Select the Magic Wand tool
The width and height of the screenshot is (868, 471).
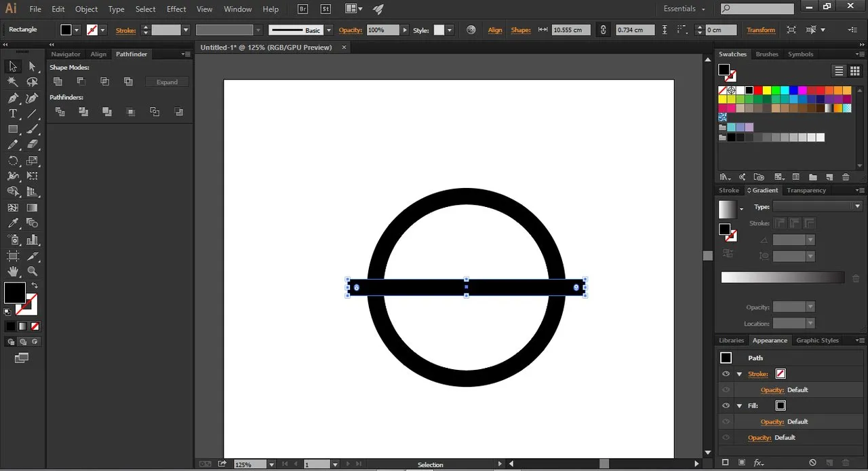click(x=13, y=82)
